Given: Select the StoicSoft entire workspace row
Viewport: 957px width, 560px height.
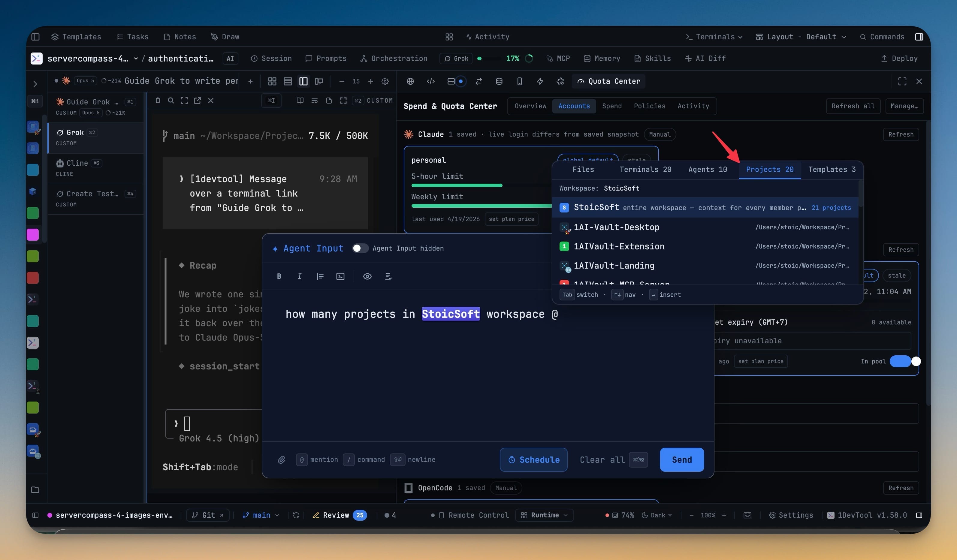Looking at the screenshot, I should (705, 207).
